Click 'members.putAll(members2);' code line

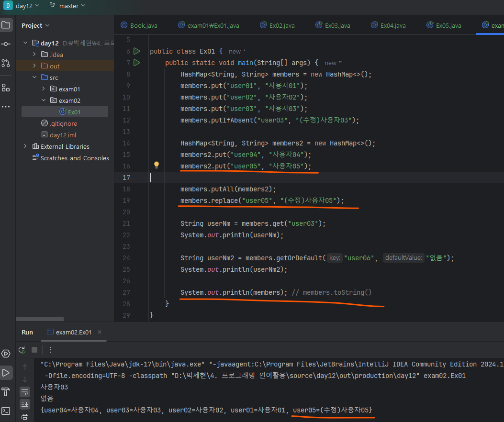[x=228, y=189]
